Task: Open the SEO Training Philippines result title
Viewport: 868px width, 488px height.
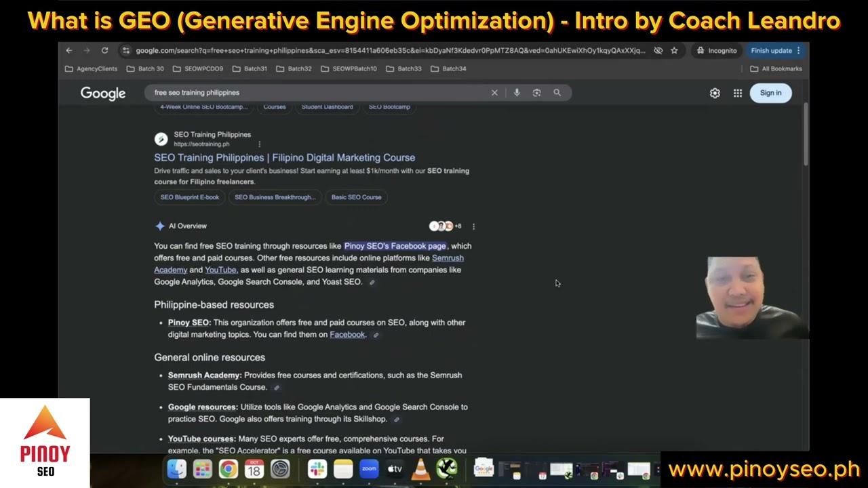Action: click(284, 157)
